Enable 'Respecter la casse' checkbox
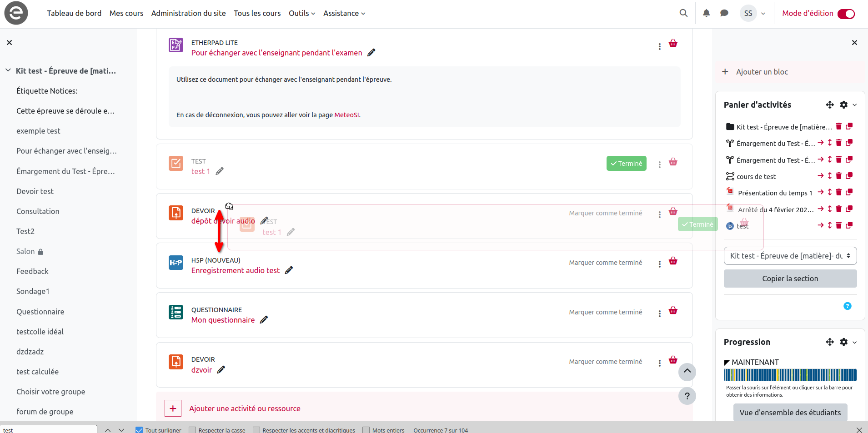This screenshot has width=868, height=433. click(x=192, y=430)
